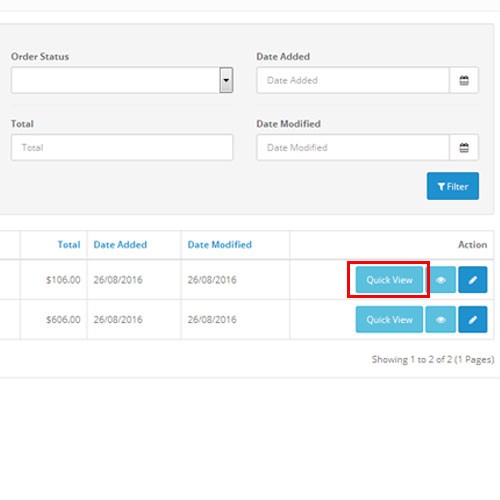
Task: Edit the $606.00 order with pencil icon
Action: (473, 320)
